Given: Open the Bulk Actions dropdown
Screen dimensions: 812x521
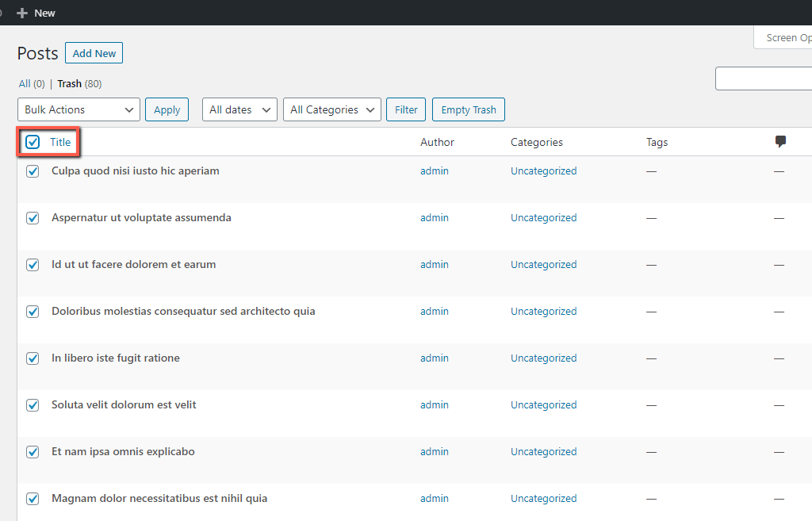Looking at the screenshot, I should [79, 109].
